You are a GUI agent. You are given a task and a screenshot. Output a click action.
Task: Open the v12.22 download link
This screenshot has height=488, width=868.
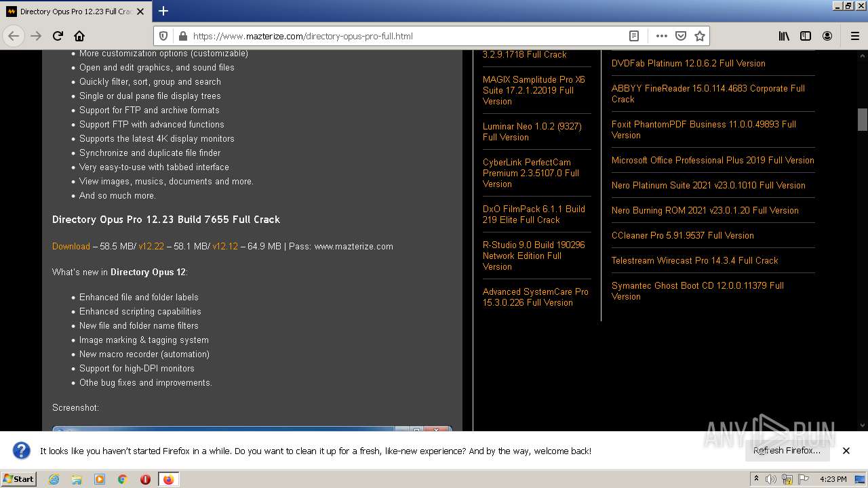coord(151,246)
